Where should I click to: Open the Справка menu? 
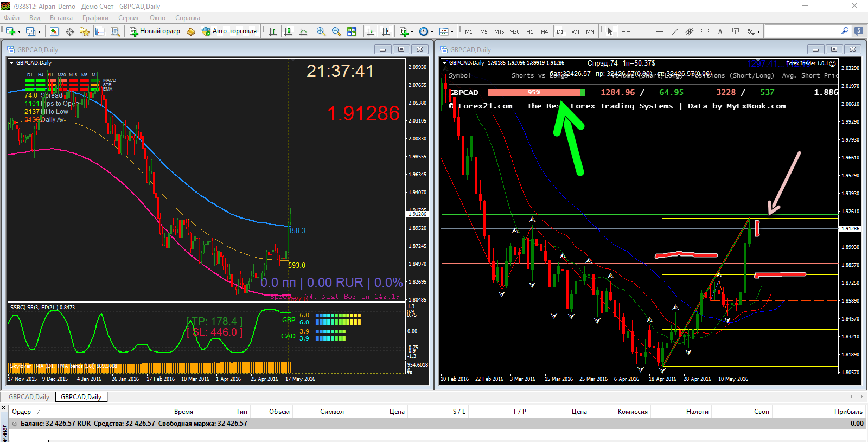click(x=188, y=18)
